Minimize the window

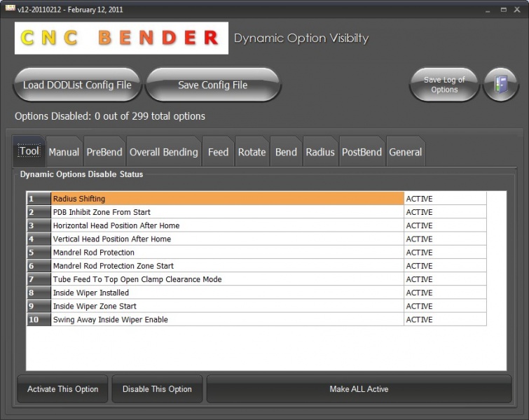pyautogui.click(x=488, y=10)
